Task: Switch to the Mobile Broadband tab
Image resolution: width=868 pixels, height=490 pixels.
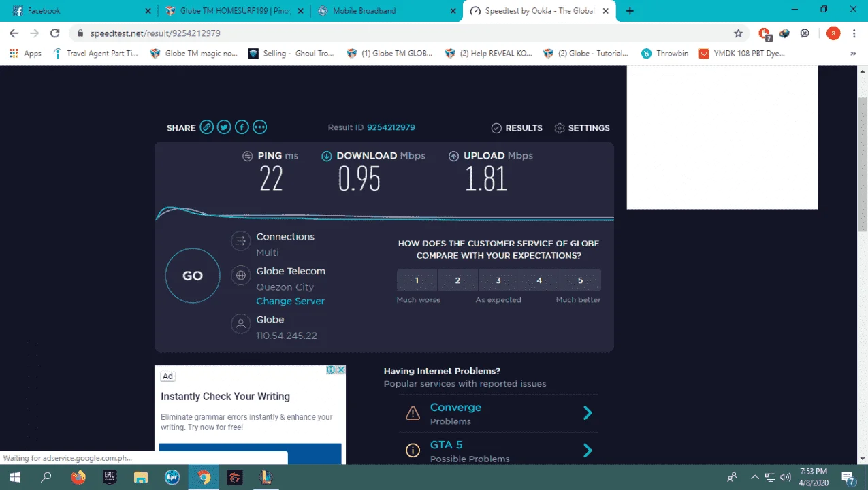Action: [386, 11]
